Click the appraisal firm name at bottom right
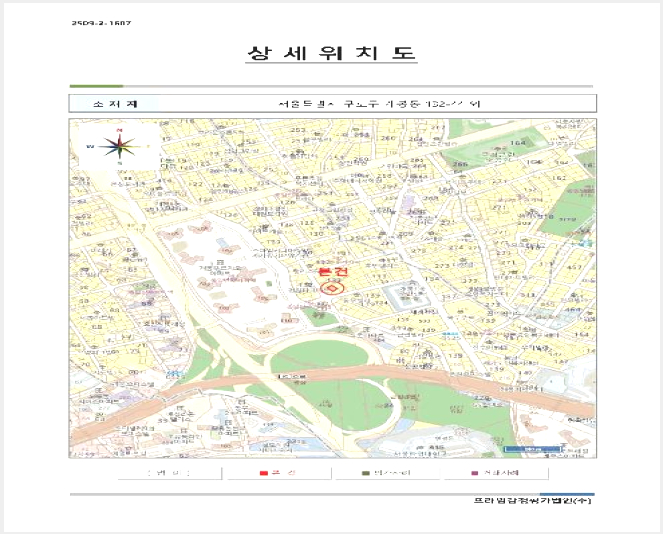The image size is (663, 534). click(532, 501)
